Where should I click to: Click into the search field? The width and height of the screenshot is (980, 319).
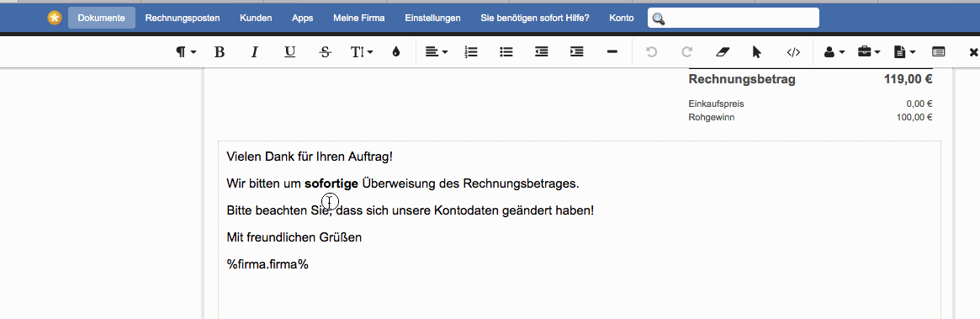(x=734, y=19)
